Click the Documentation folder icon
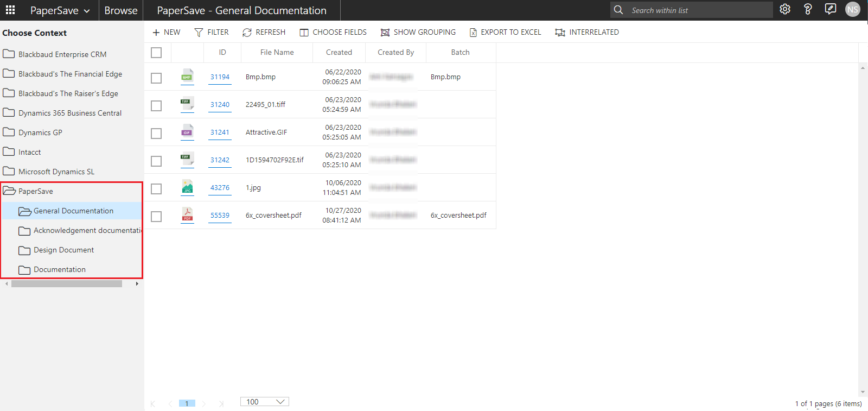 [x=24, y=270]
